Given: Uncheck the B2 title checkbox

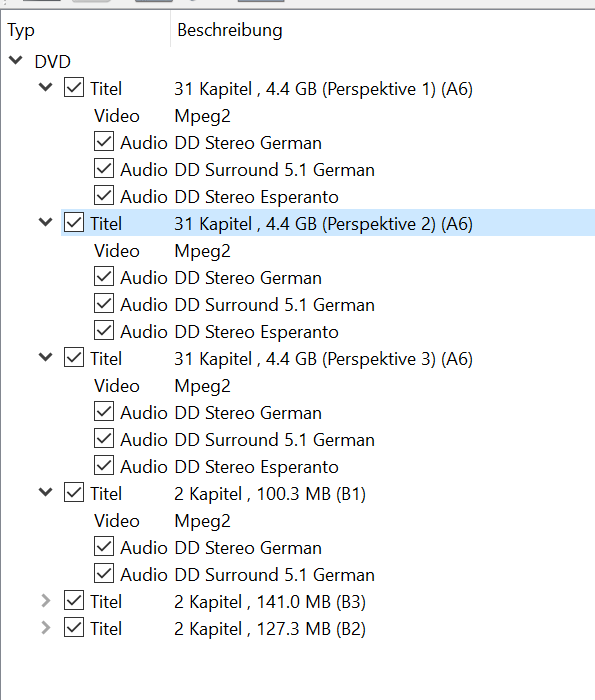Looking at the screenshot, I should pos(74,628).
